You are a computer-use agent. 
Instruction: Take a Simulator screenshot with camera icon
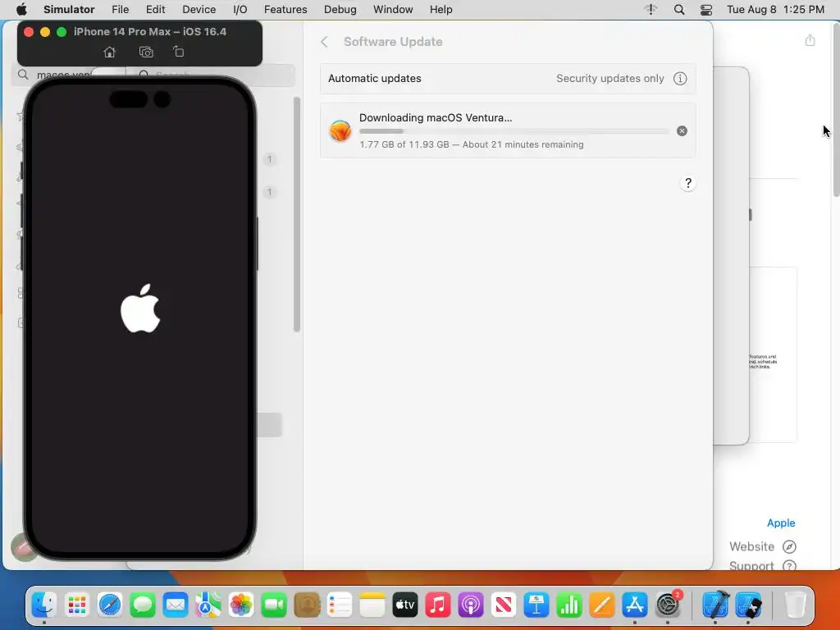coord(146,52)
